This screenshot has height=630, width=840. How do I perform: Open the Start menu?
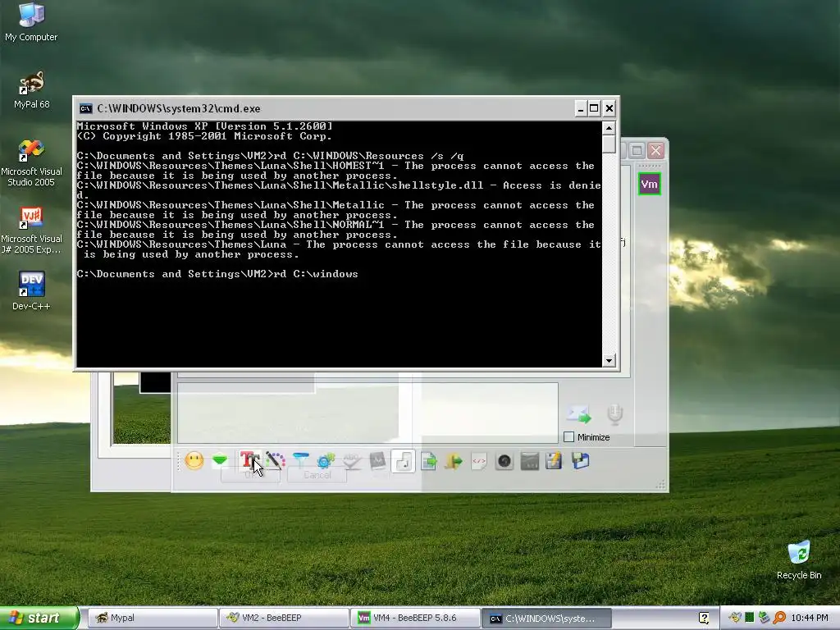pyautogui.click(x=39, y=618)
